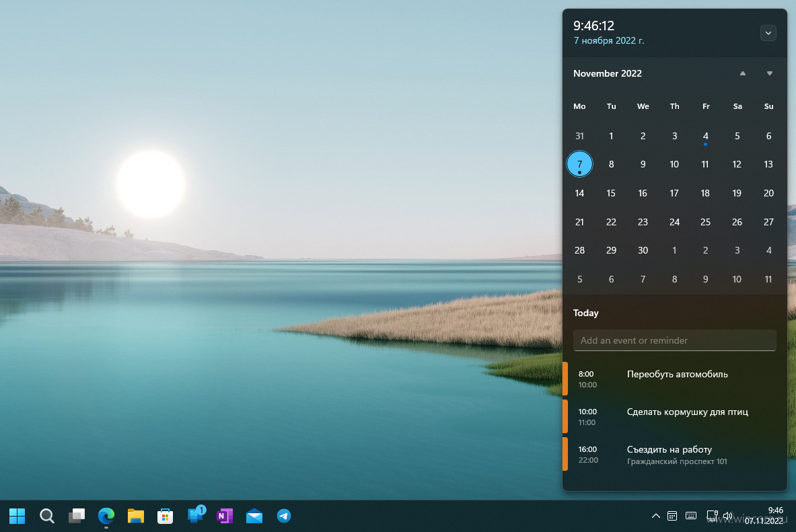Screen dimensions: 796x532
Task: Select November 16 in calendar
Action: tap(642, 193)
